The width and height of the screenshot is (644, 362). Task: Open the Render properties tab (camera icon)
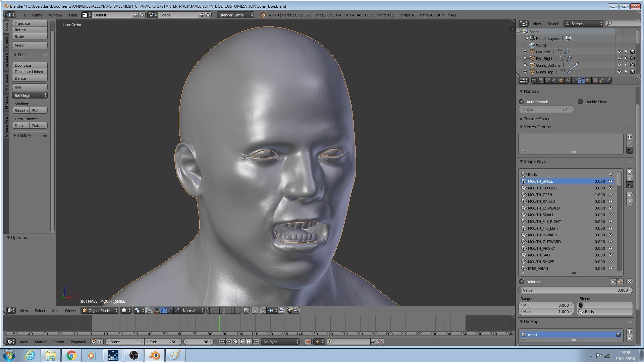click(x=535, y=80)
